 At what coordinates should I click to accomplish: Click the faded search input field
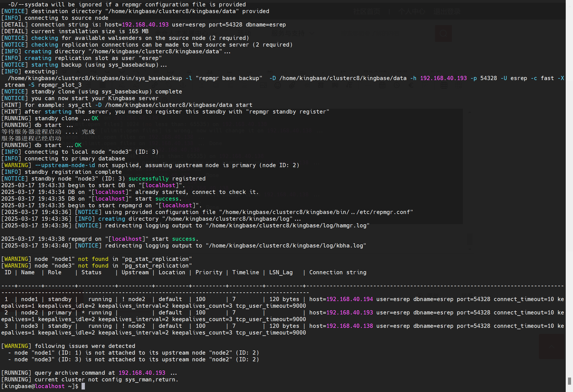(x=385, y=33)
